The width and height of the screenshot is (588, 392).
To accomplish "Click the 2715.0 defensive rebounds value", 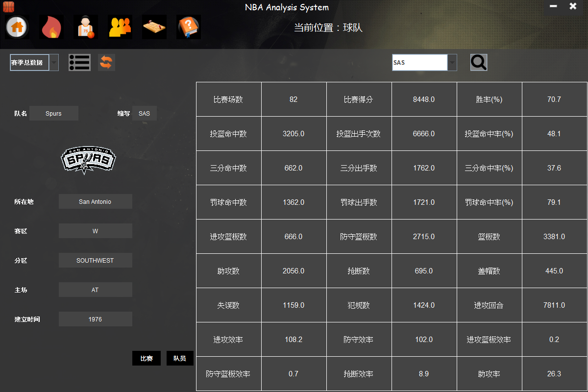I will 424,237.
